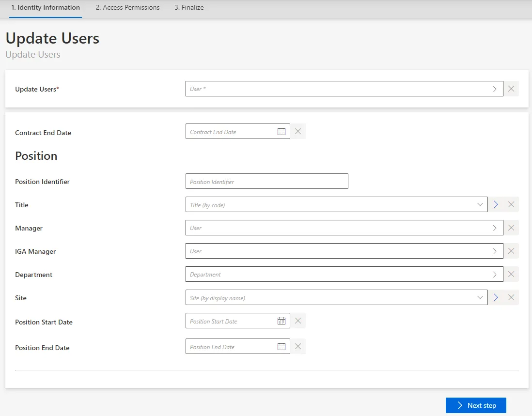
Task: Open Site picker with blue chevron
Action: 496,297
